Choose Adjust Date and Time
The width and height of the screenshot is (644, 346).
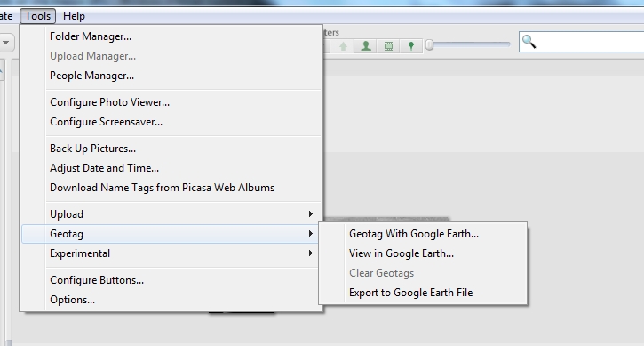coord(171,168)
